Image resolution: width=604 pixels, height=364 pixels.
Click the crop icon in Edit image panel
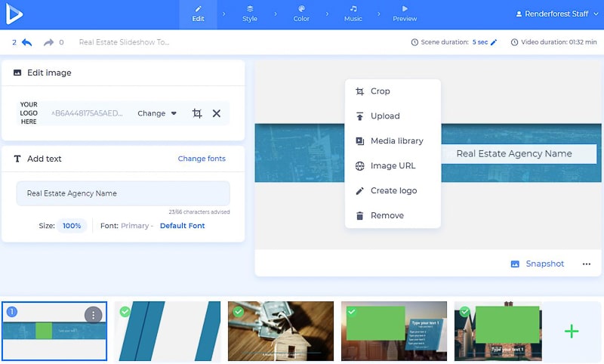click(197, 113)
